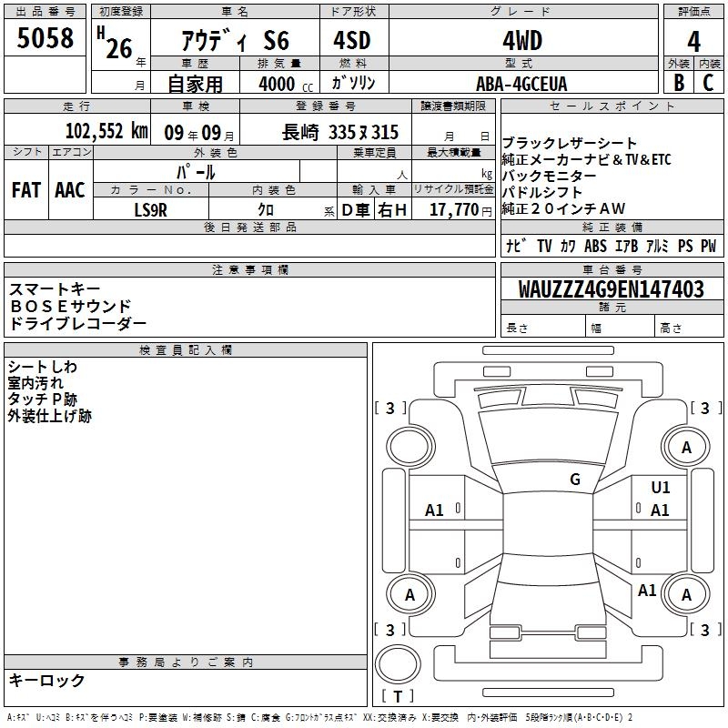Screen dimensions: 728x728
Task: Click the FAT shift type cell
Action: [26, 189]
